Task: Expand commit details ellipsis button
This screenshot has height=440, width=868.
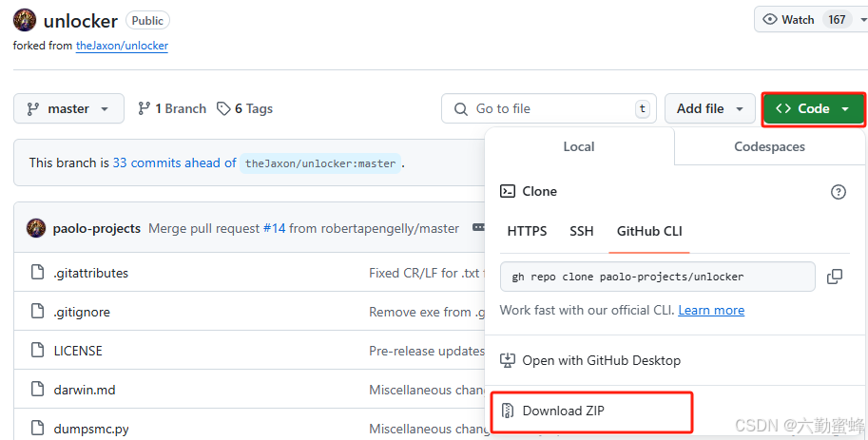Action: [478, 227]
